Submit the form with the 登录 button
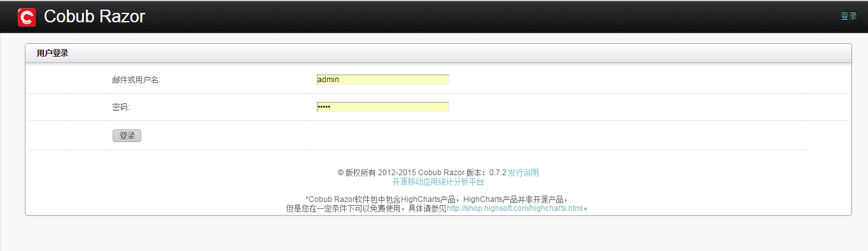868x251 pixels. coord(127,136)
